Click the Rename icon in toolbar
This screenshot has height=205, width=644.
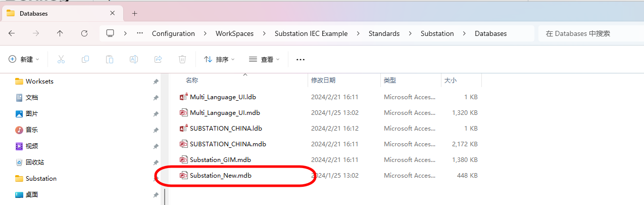point(134,59)
